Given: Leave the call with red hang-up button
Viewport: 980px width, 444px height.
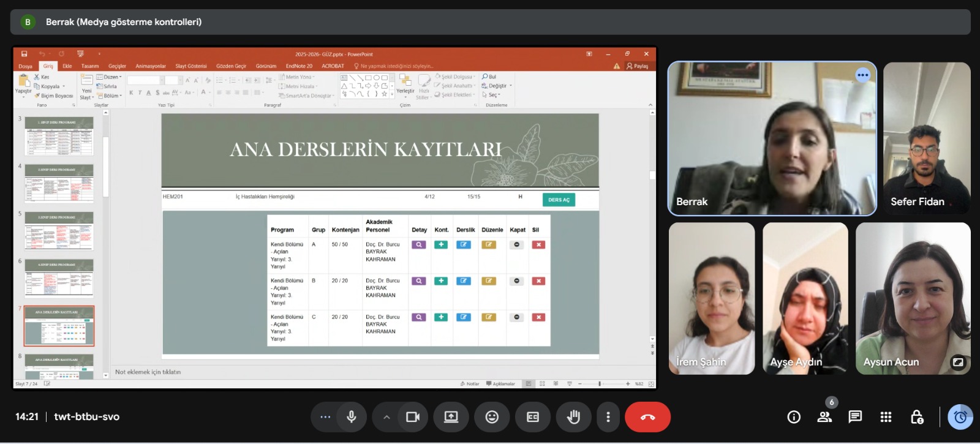Looking at the screenshot, I should 647,417.
